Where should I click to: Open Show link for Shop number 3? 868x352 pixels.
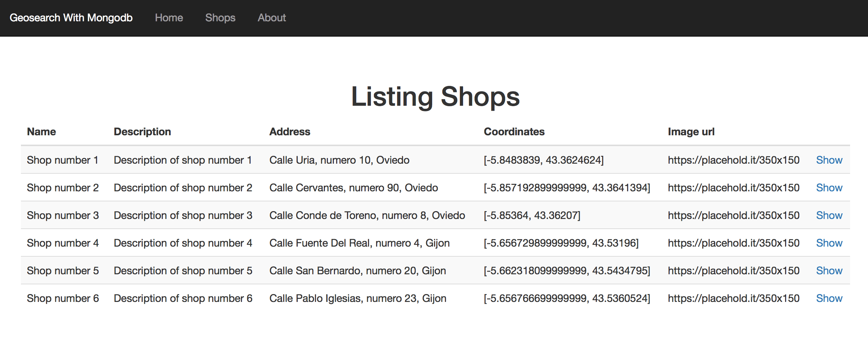[829, 215]
